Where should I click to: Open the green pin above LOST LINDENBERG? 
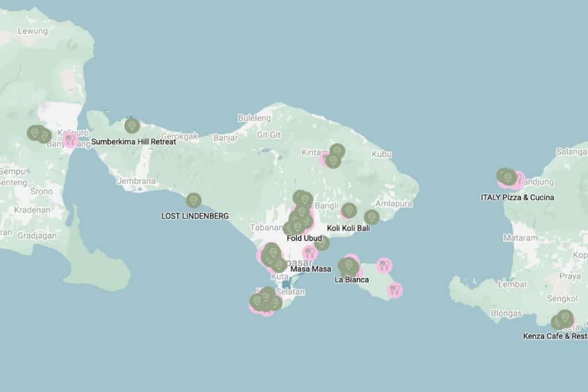[194, 200]
